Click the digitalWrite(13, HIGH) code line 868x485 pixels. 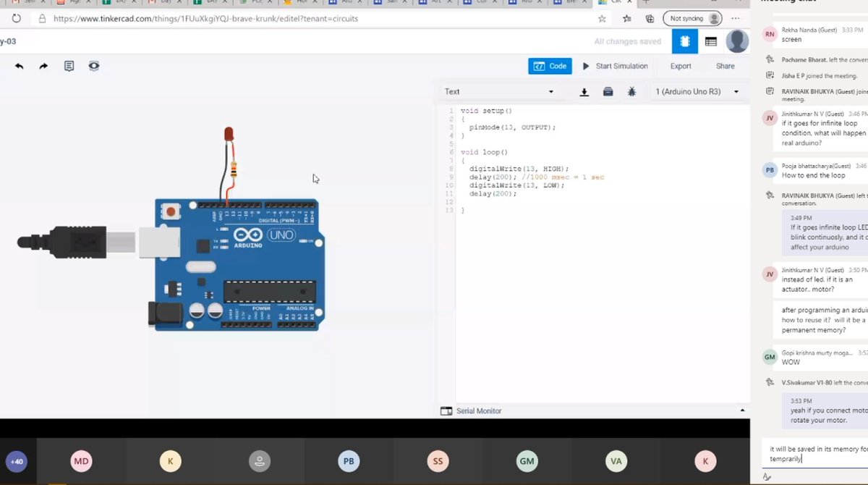519,168
